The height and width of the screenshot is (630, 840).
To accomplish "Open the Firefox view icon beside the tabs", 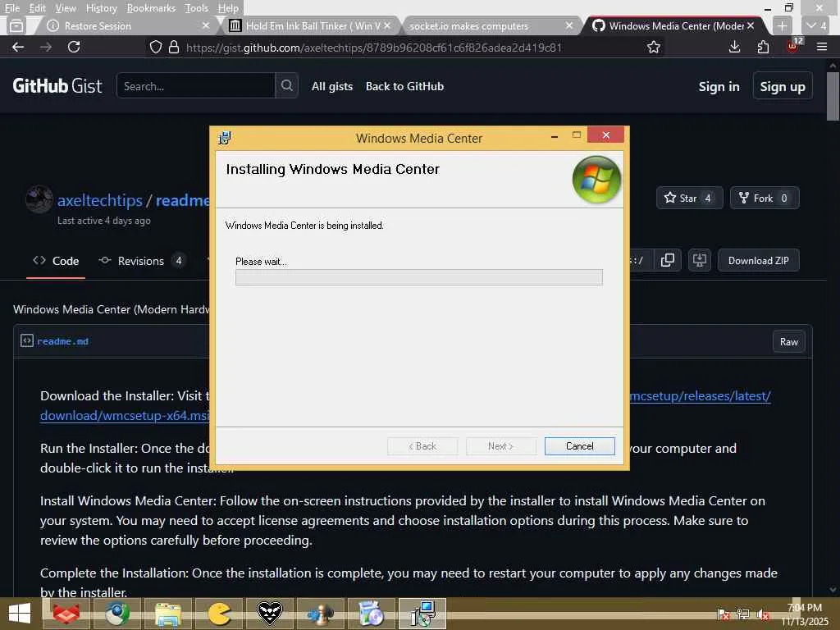I will coord(16,25).
